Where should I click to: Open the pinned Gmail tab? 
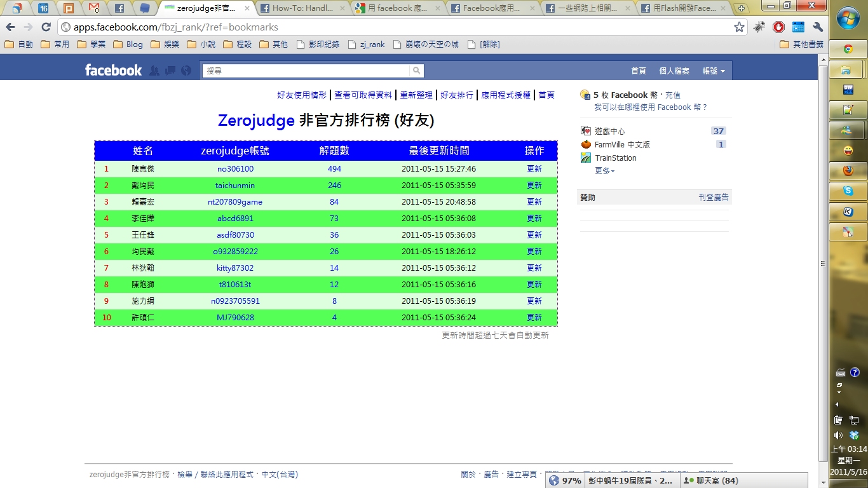point(94,8)
